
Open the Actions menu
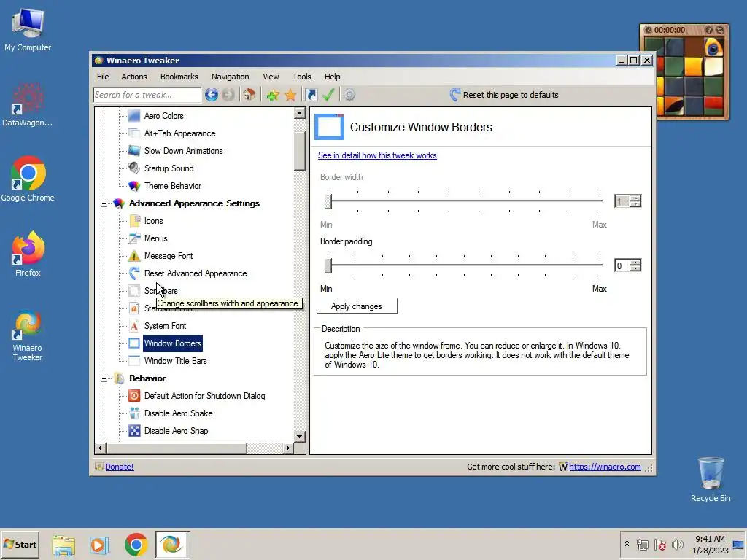click(x=134, y=77)
